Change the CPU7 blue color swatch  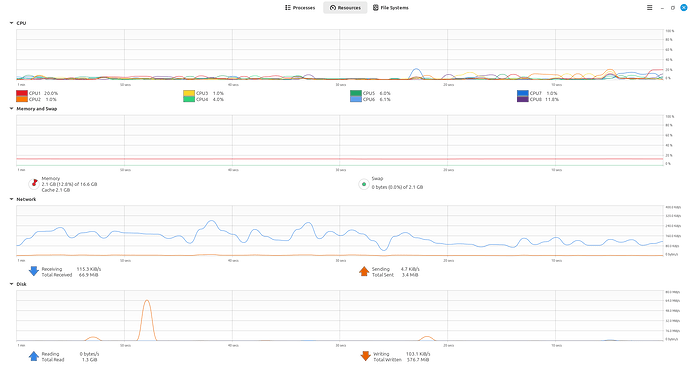click(522, 93)
